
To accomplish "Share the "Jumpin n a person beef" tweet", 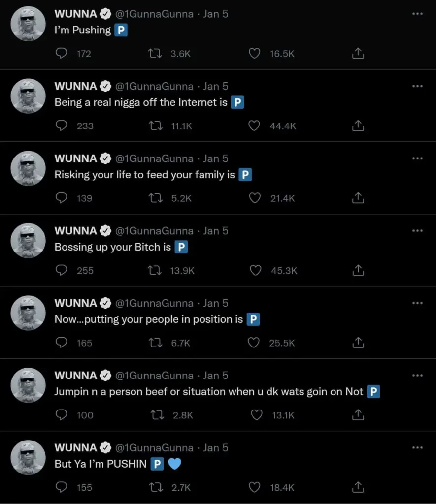I will (358, 415).
